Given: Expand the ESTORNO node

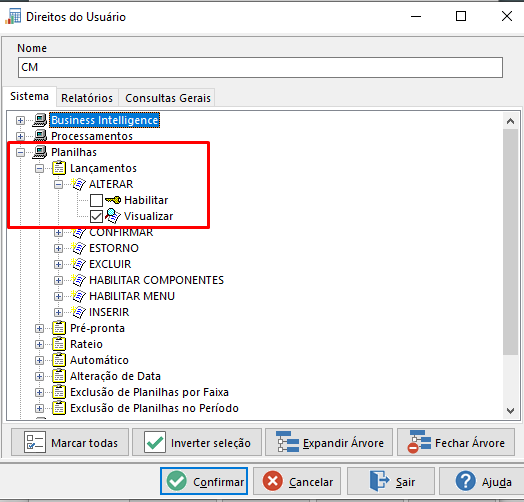Looking at the screenshot, I should (x=58, y=248).
